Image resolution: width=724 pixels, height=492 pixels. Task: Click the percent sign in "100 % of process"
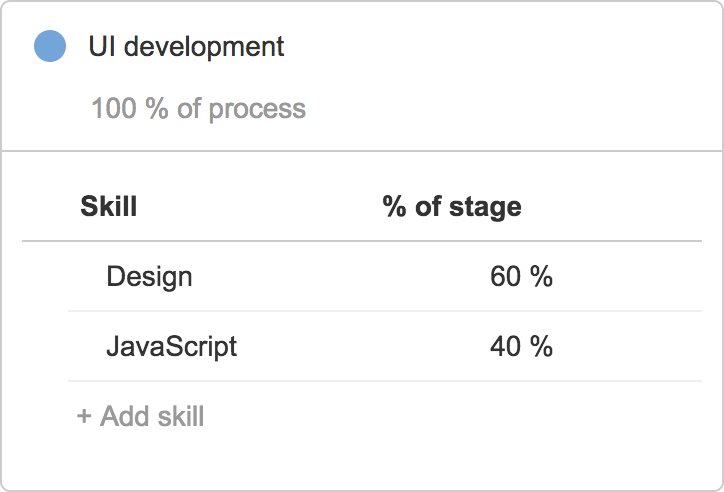coord(157,108)
